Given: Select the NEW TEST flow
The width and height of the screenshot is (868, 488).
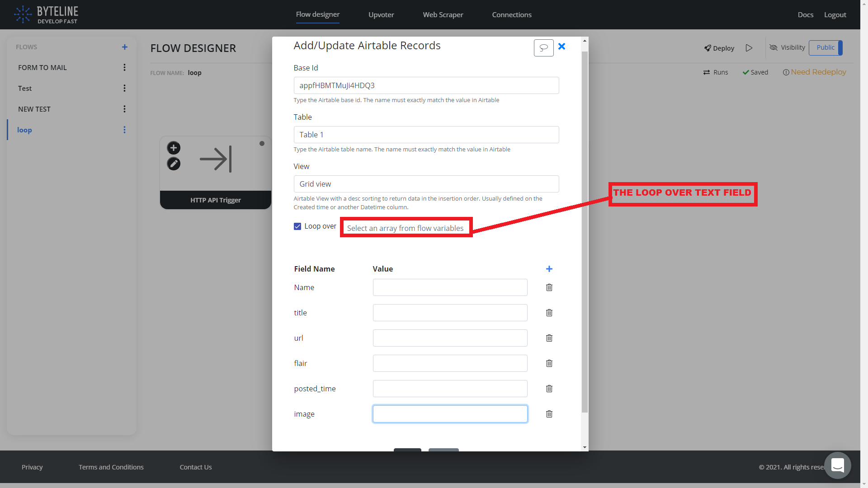Looking at the screenshot, I should click(x=34, y=109).
